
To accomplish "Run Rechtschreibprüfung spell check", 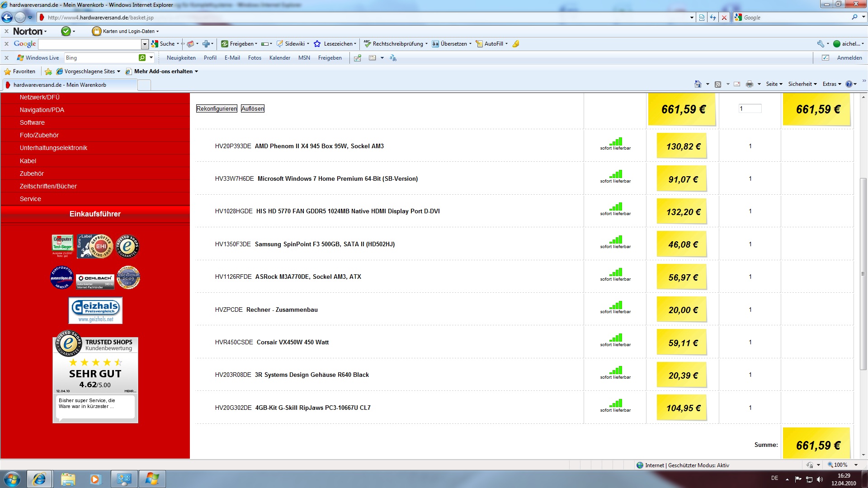I will click(396, 44).
